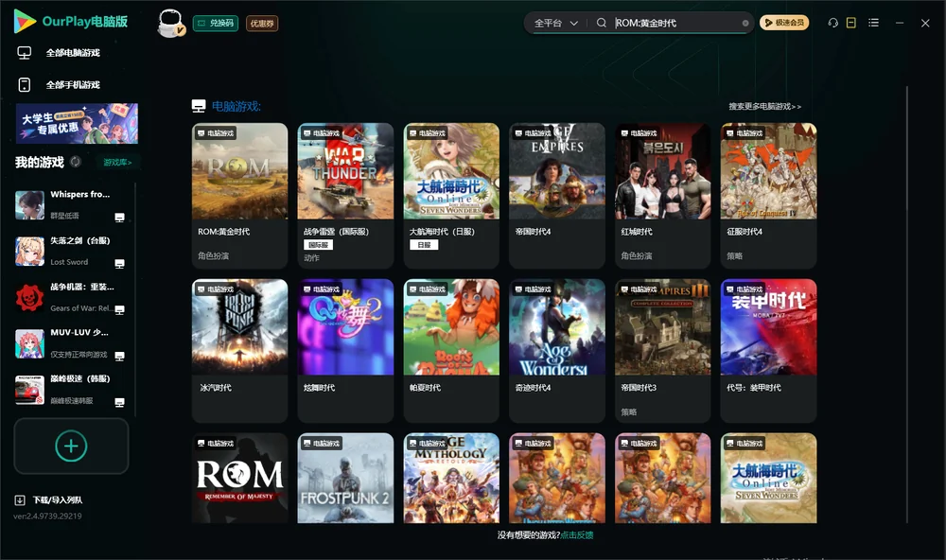Screen dimensions: 946x560
Task: Clear the search text with the x icon
Action: coord(745,23)
